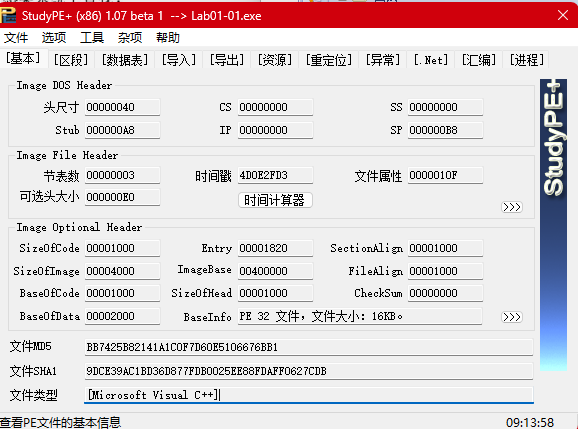
Task: Click the ImageBase field 00400000
Action: coord(275,271)
